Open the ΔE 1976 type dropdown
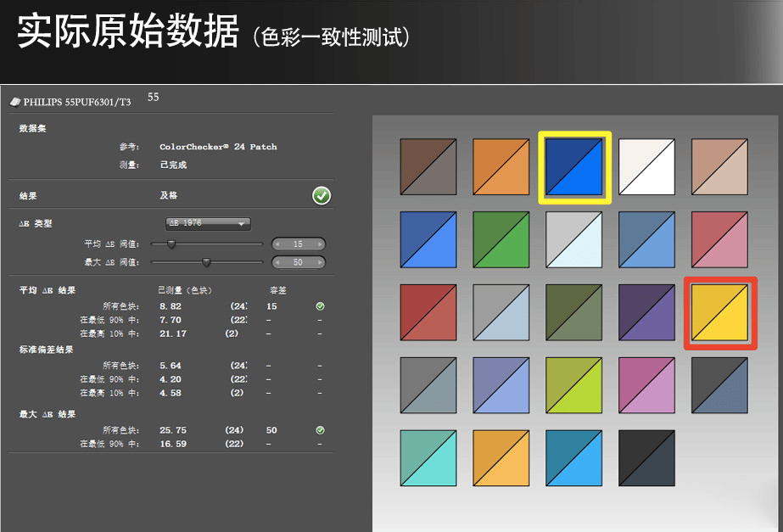This screenshot has width=783, height=532. [x=208, y=223]
